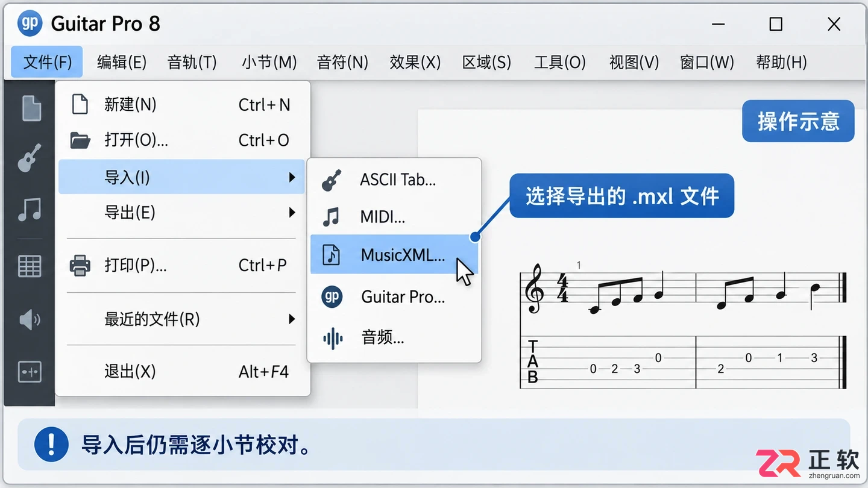Click the Ctrl+N shortcut text

point(264,105)
